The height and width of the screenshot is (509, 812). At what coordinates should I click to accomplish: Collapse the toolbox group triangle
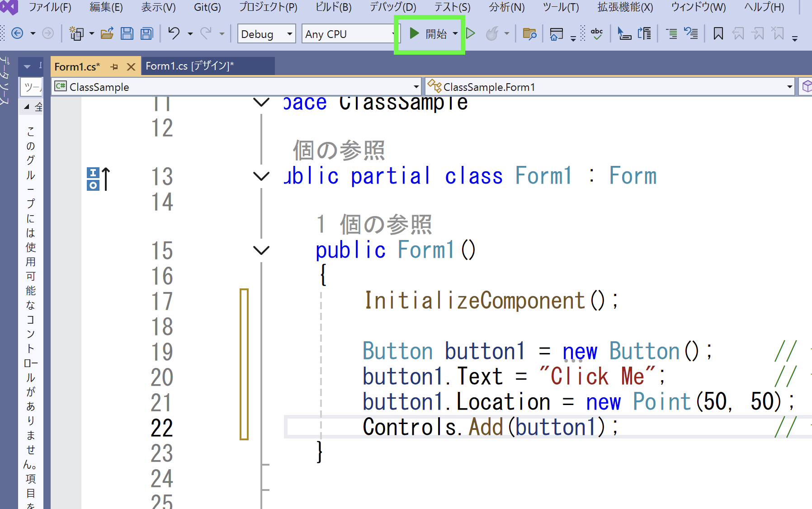[27, 107]
